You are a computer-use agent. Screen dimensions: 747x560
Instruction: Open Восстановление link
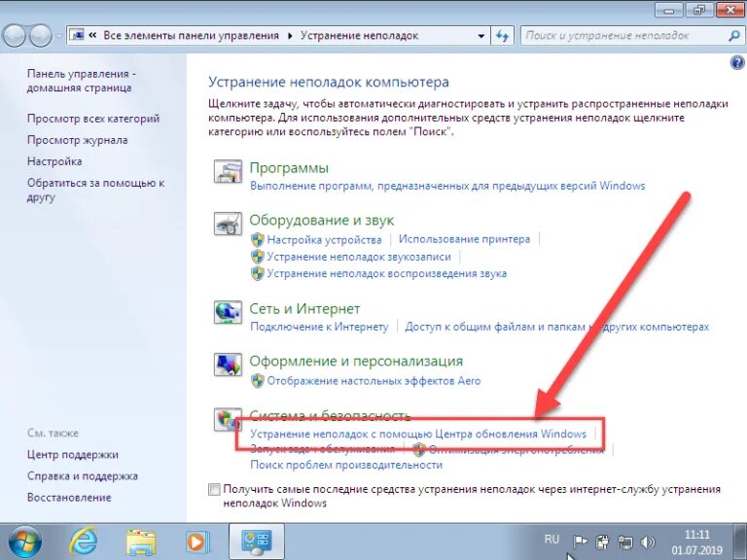click(69, 498)
